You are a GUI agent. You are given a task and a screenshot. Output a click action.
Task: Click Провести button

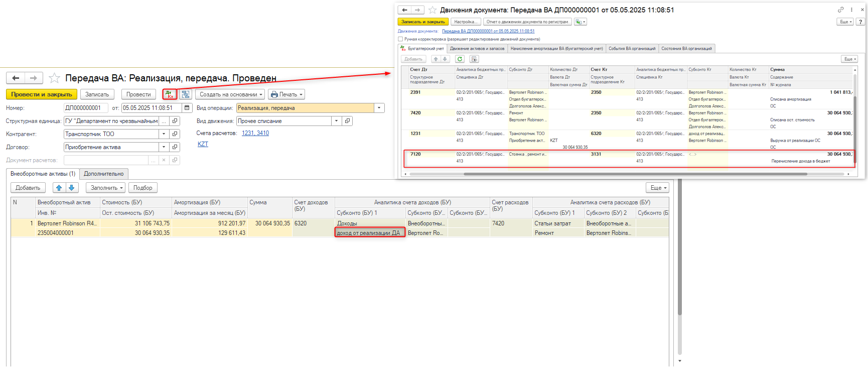coord(138,94)
